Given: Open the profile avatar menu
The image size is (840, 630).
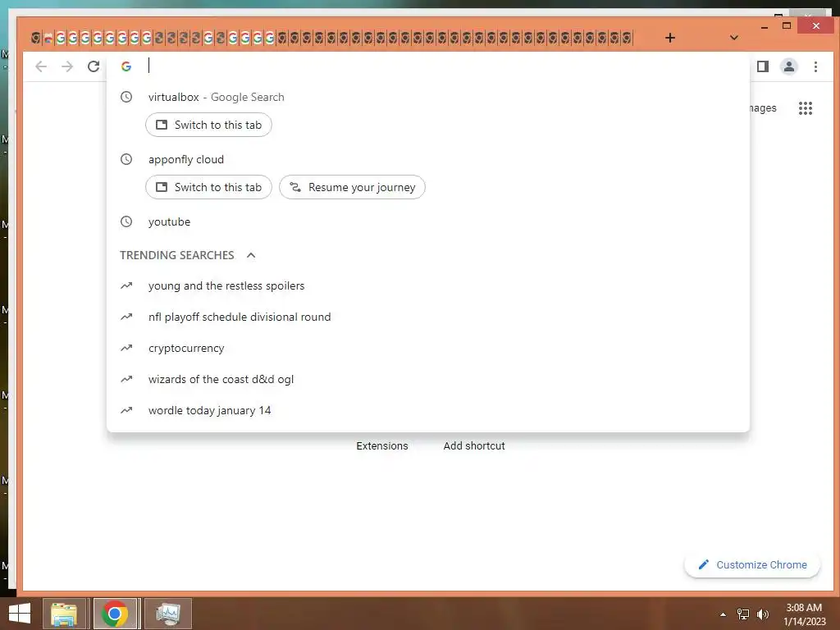Looking at the screenshot, I should (789, 66).
